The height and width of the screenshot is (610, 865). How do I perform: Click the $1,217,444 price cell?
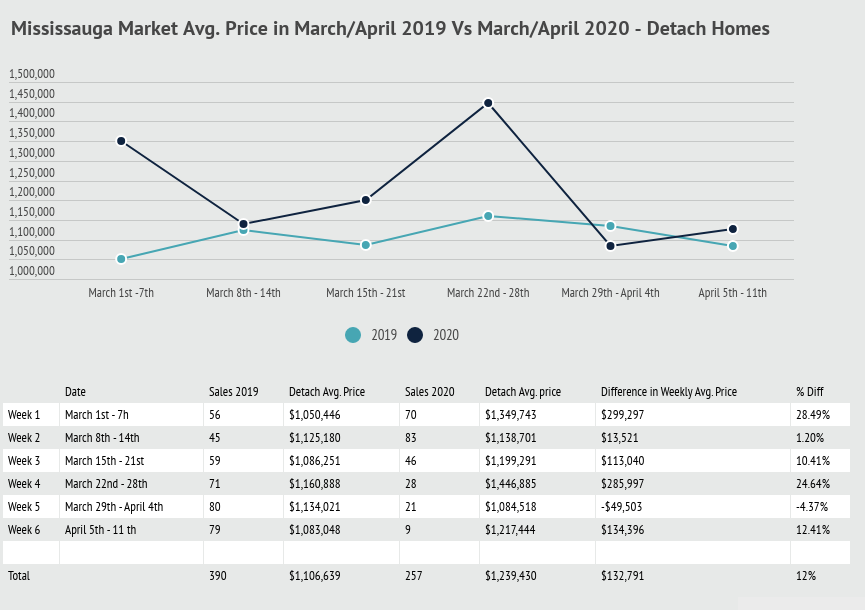pos(511,530)
